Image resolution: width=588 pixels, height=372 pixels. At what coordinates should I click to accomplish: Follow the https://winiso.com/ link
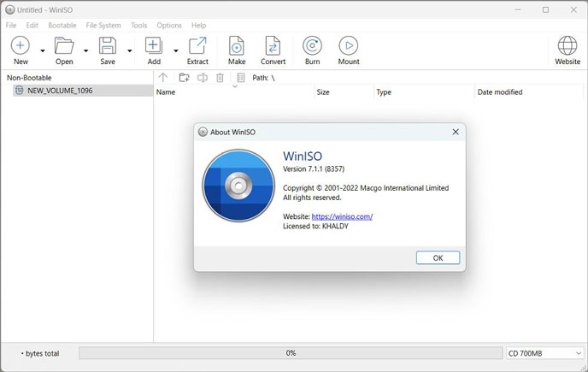click(x=342, y=216)
